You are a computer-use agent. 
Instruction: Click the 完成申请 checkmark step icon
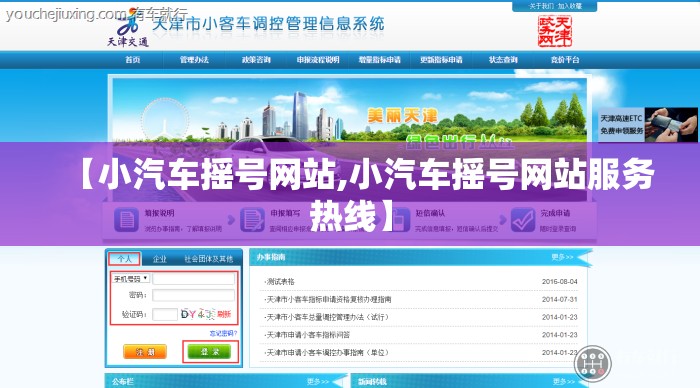click(x=523, y=220)
